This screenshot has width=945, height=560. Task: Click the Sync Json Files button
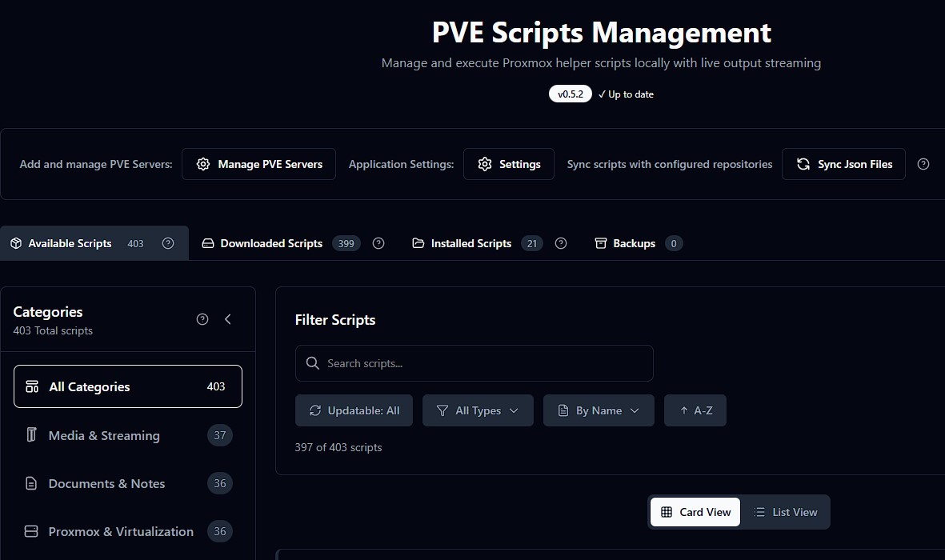click(x=843, y=164)
